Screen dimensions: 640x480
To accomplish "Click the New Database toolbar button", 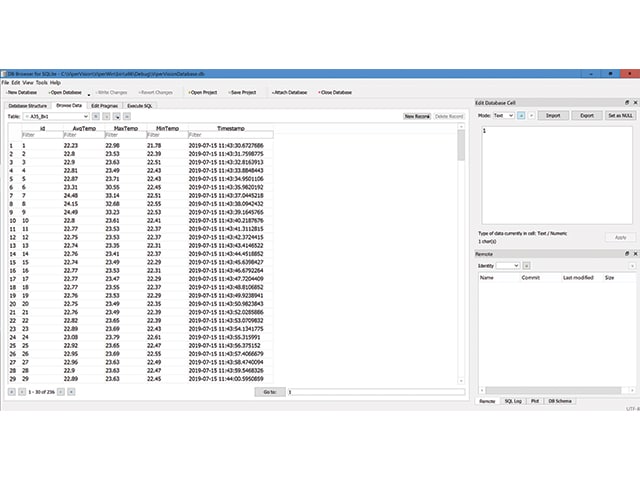I will (22, 93).
